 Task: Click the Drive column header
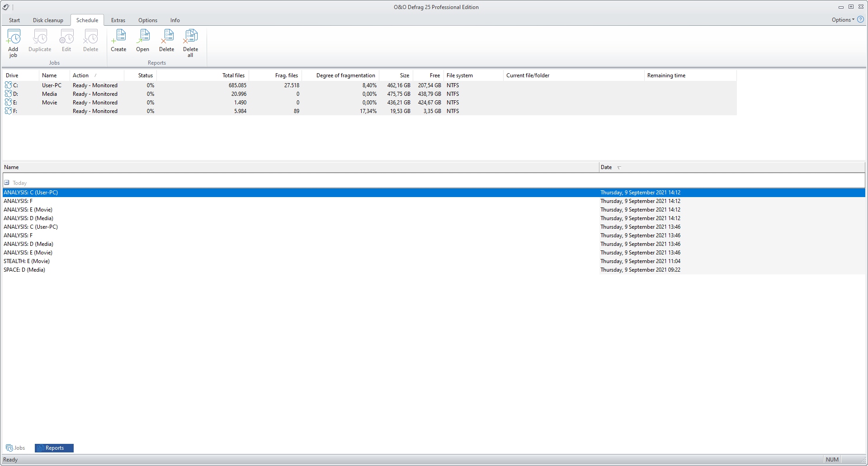pyautogui.click(x=21, y=75)
